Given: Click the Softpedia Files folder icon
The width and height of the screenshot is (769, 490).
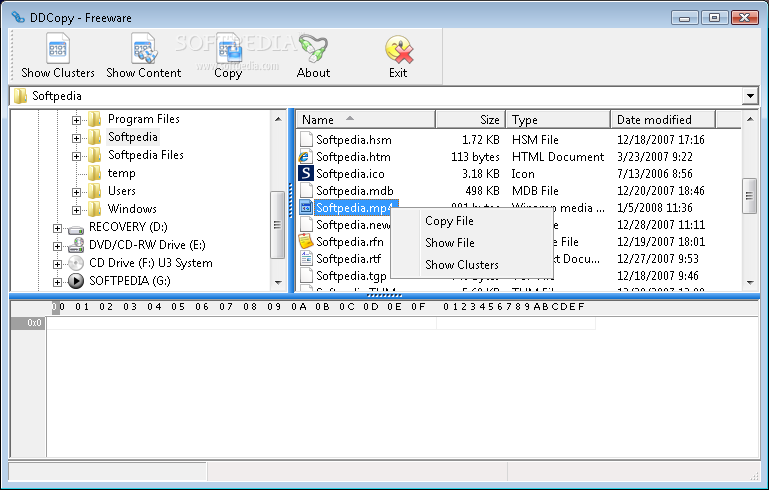Looking at the screenshot, I should (95, 155).
